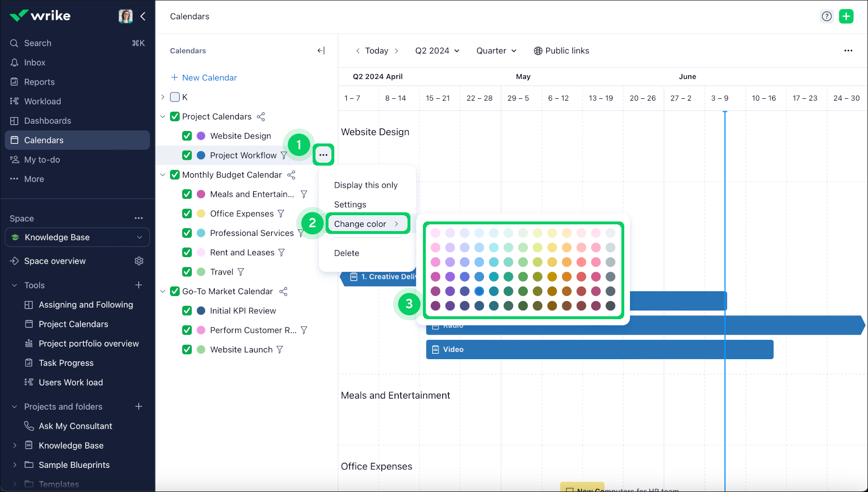
Task: Open the help question mark icon
Action: pos(827,16)
